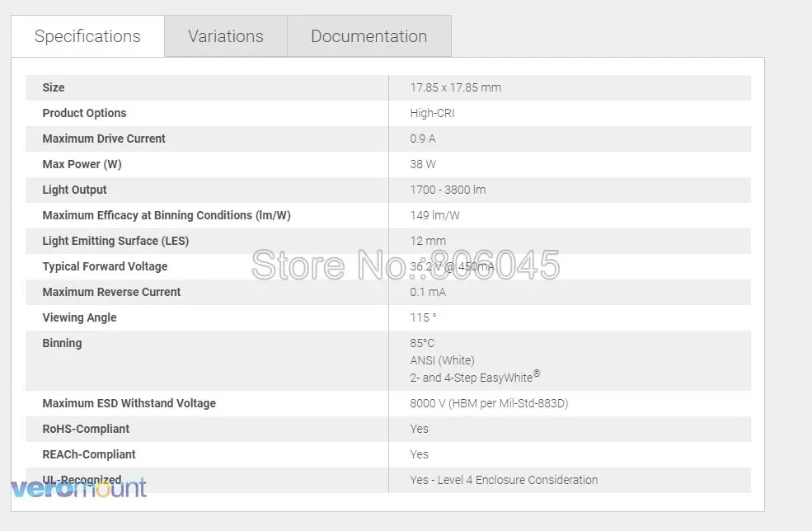Viewport: 812px width, 531px height.
Task: Click the '149 lm/W' value
Action: 435,215
